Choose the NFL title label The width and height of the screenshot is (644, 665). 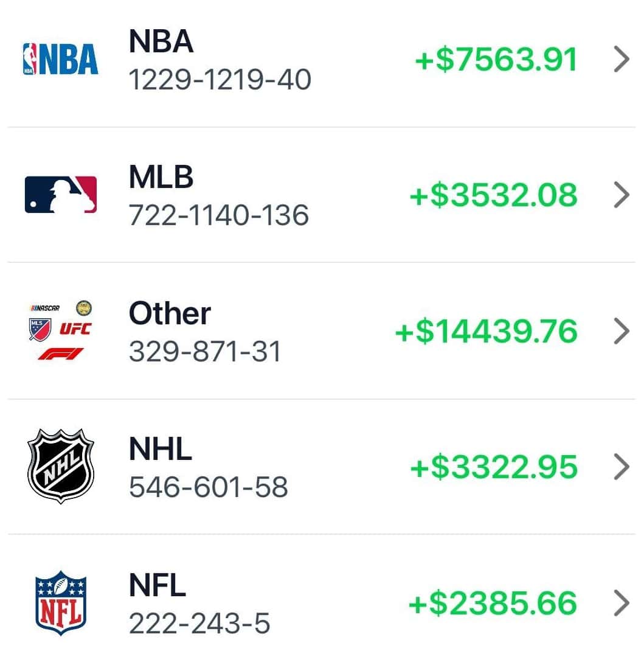pyautogui.click(x=158, y=585)
